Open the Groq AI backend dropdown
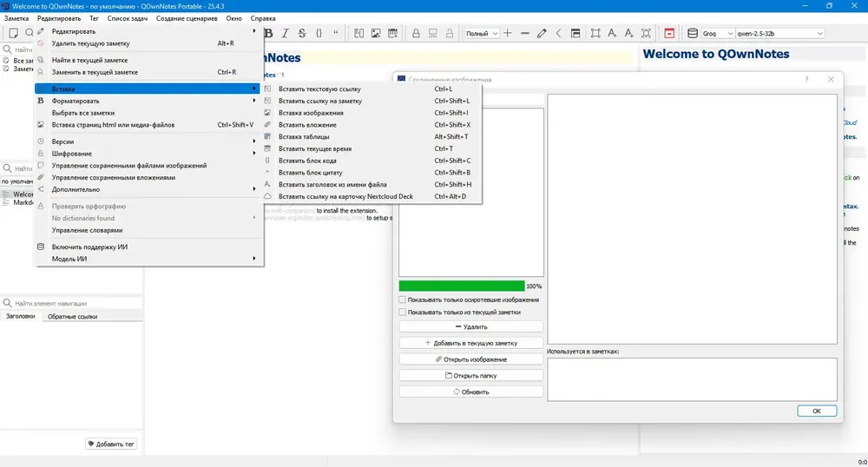Screen dimensions: 868x467 coord(718,33)
